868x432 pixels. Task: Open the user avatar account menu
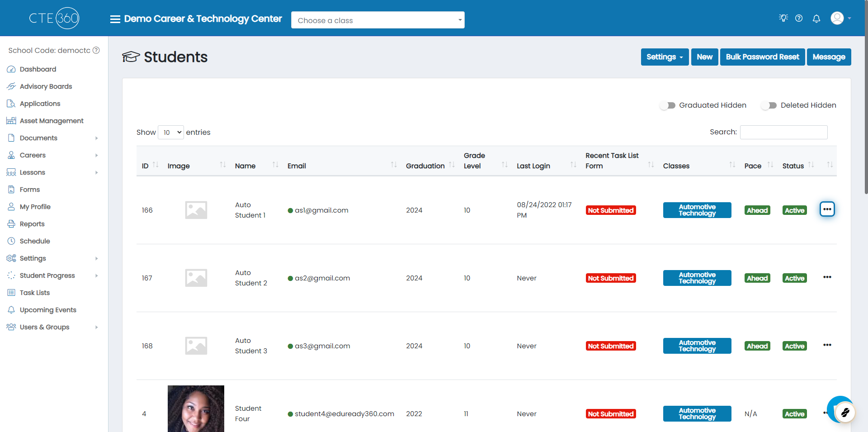point(841,18)
